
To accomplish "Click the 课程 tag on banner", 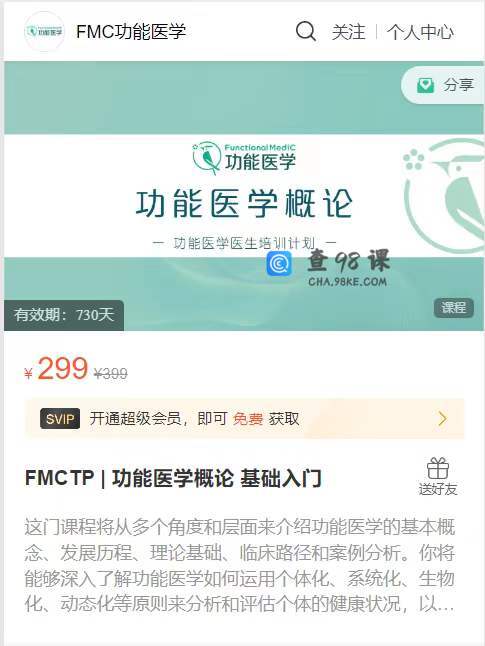I will coord(454,307).
